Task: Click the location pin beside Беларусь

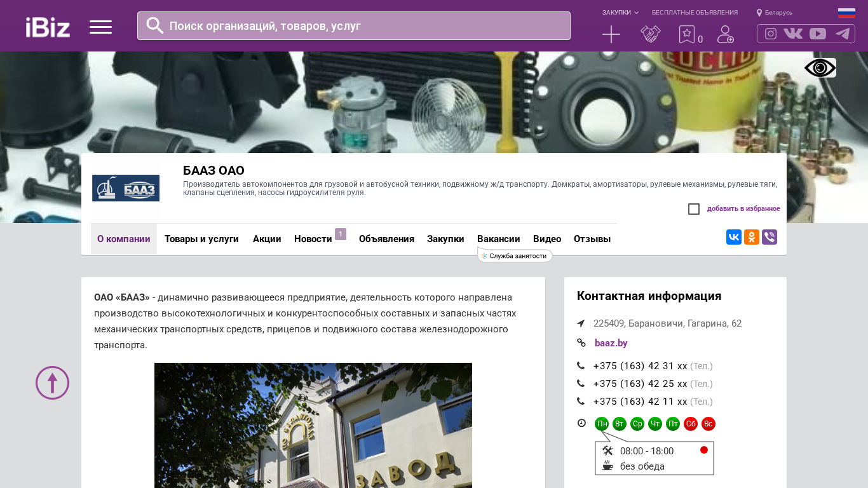Action: (x=759, y=13)
